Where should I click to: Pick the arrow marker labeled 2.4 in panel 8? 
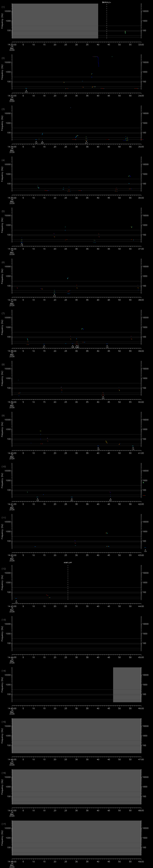tap(103, 397)
